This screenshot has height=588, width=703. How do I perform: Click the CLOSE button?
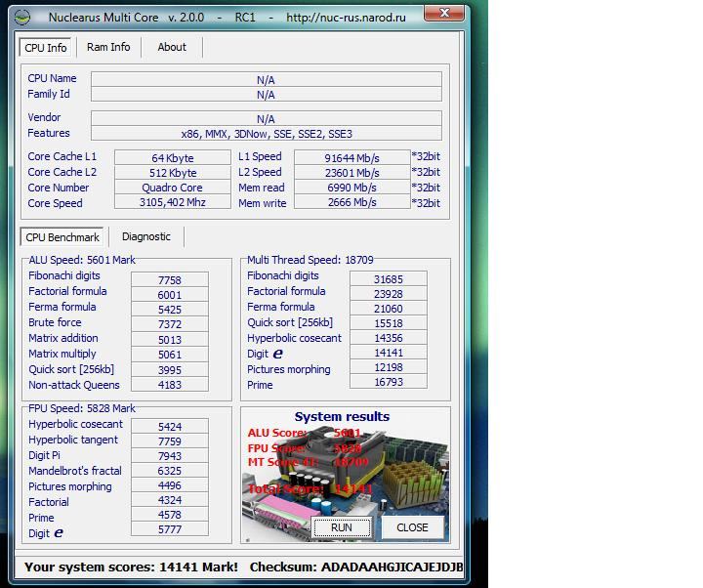coord(412,527)
